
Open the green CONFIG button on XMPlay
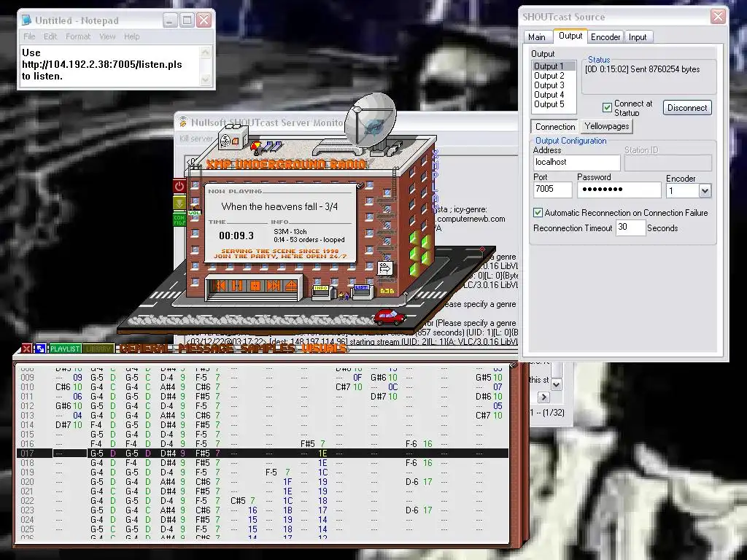point(179,219)
